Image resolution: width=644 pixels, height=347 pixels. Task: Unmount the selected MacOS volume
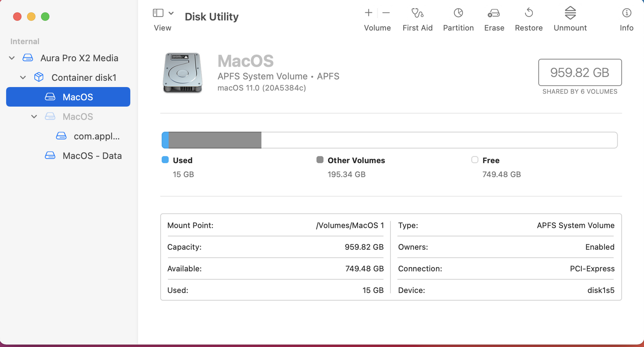pos(570,13)
